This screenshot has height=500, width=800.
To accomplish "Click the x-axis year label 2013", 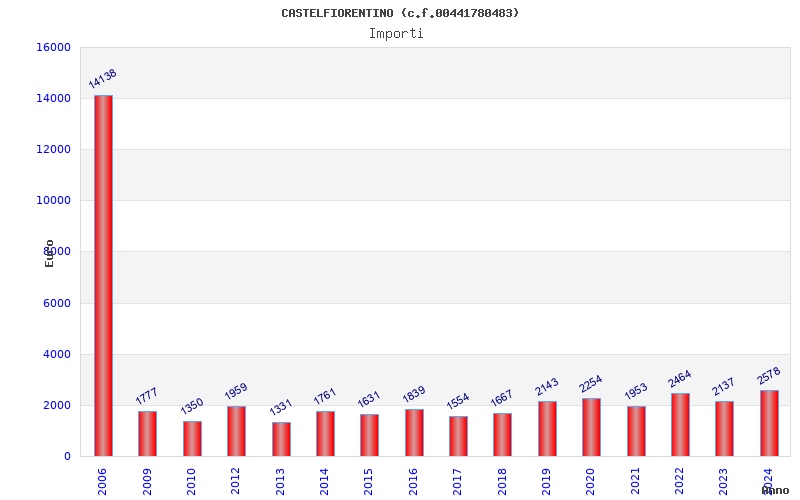I will [x=280, y=481].
